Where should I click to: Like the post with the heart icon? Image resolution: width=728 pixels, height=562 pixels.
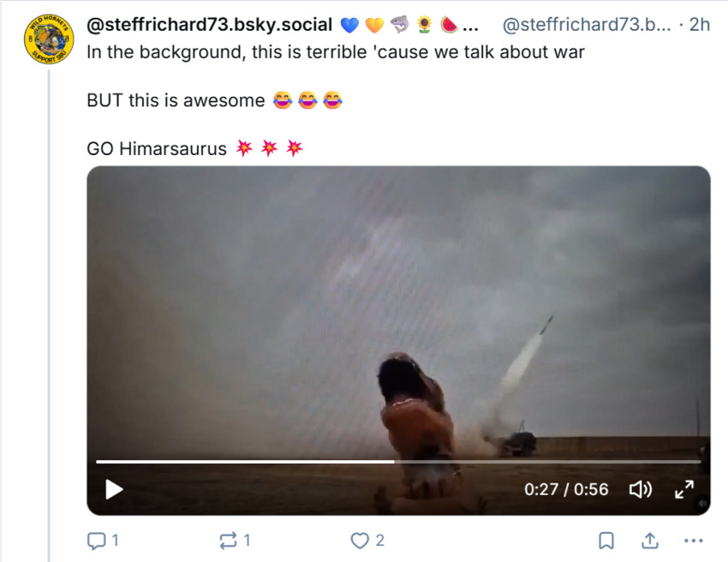[x=361, y=541]
